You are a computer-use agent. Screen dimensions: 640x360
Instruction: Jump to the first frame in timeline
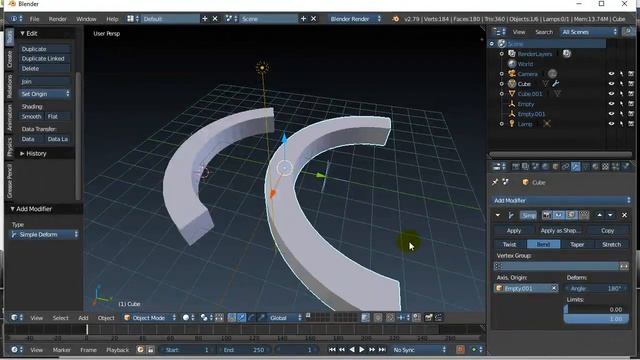pos(332,350)
